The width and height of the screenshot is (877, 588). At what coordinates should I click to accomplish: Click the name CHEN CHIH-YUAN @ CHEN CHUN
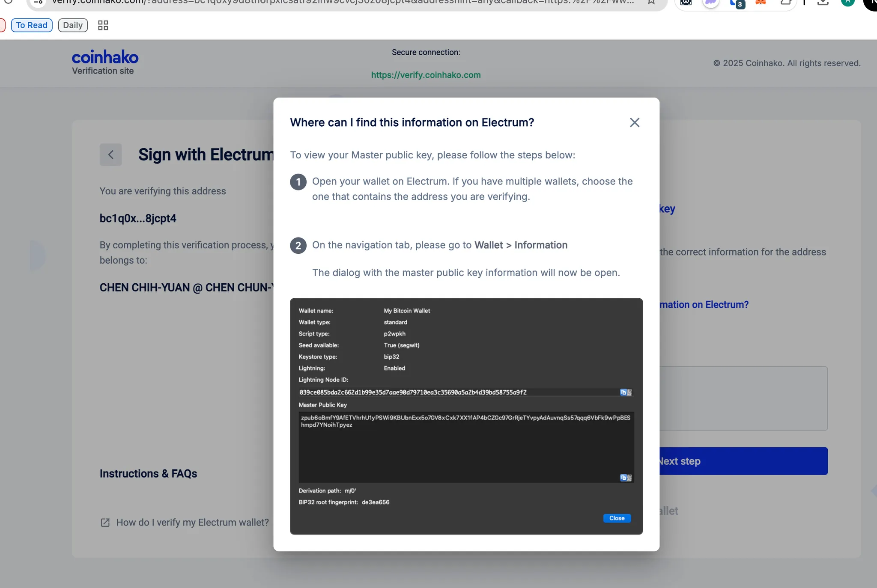click(186, 288)
